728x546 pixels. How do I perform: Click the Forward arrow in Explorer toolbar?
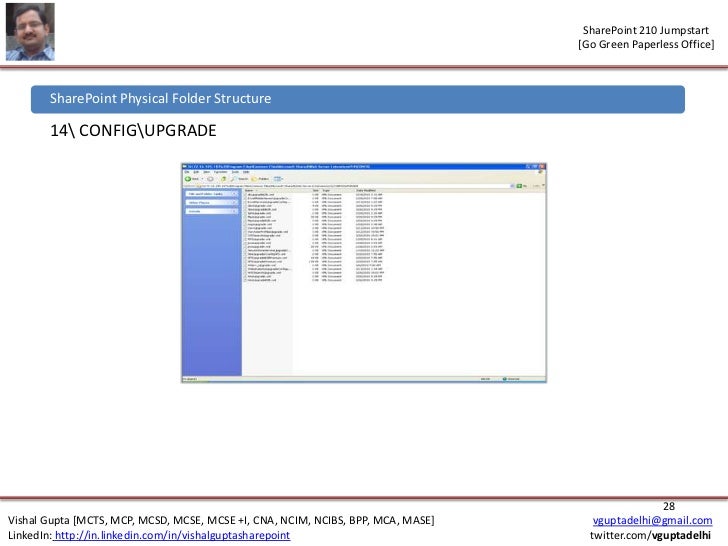point(210,179)
